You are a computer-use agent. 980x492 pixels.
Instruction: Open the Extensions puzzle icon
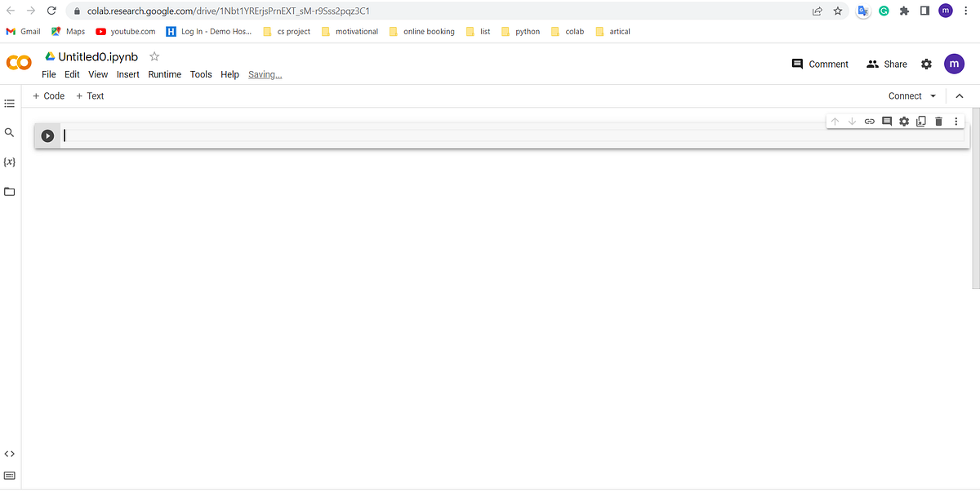[x=904, y=11]
